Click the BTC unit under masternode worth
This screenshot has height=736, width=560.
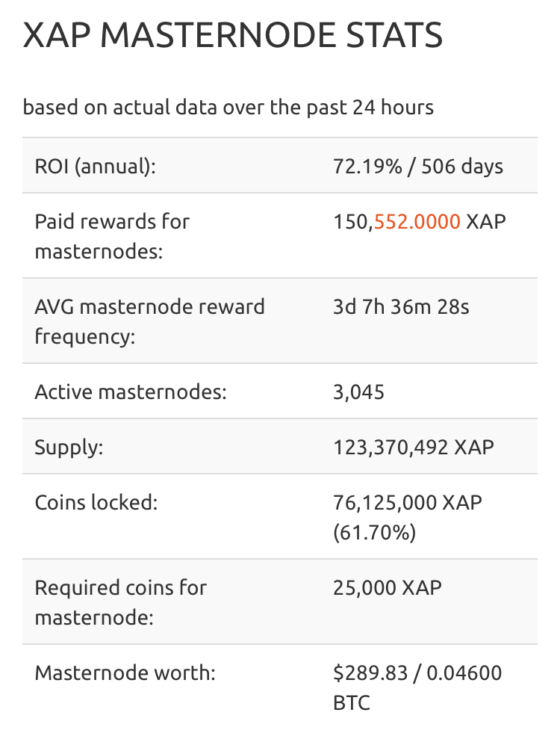coord(351,703)
